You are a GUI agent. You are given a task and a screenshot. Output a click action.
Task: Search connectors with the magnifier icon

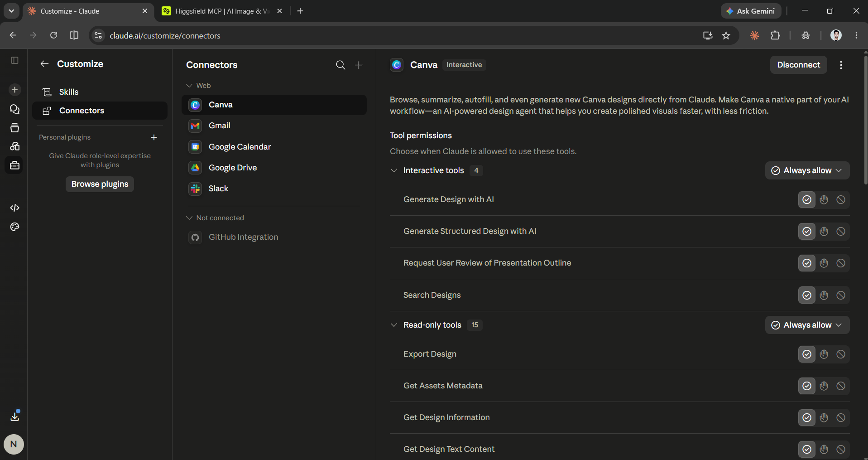coord(340,65)
